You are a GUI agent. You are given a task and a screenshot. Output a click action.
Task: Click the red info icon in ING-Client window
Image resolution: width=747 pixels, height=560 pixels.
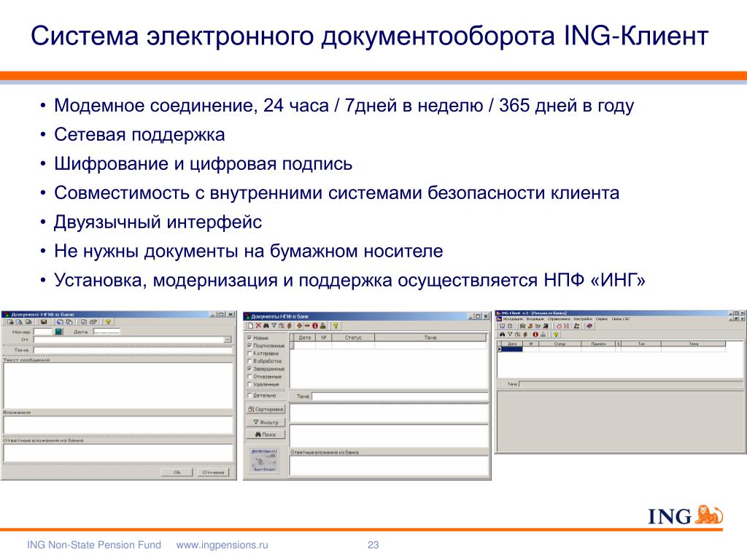(535, 334)
